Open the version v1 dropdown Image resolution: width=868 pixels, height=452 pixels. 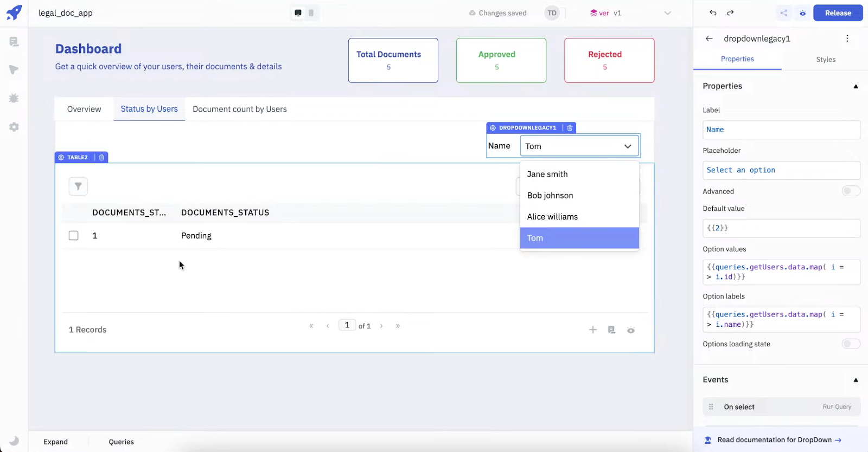tap(630, 13)
